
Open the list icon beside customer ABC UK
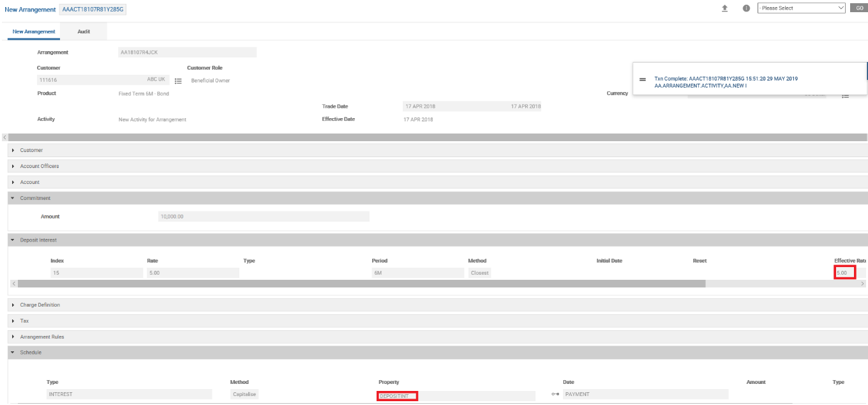click(x=178, y=81)
